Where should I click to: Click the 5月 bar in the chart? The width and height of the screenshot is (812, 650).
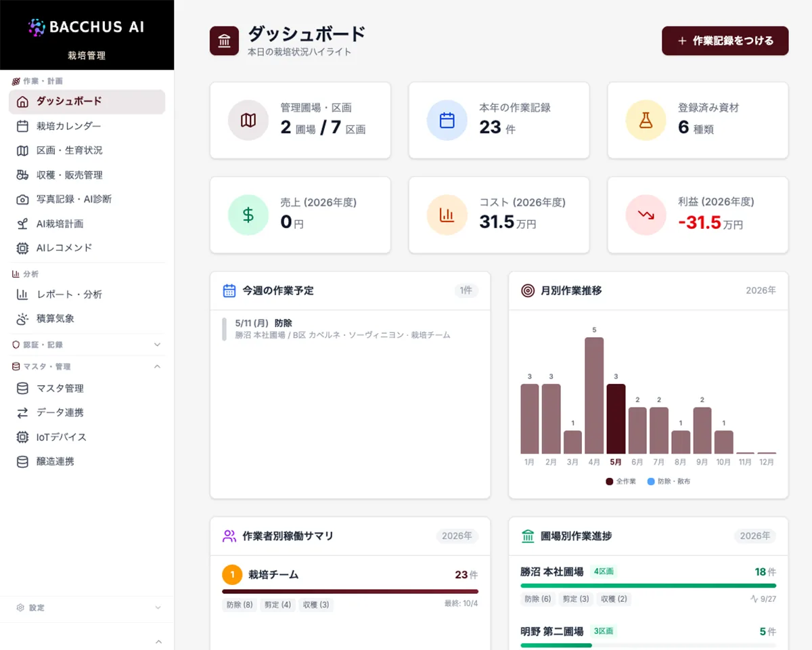pyautogui.click(x=616, y=418)
